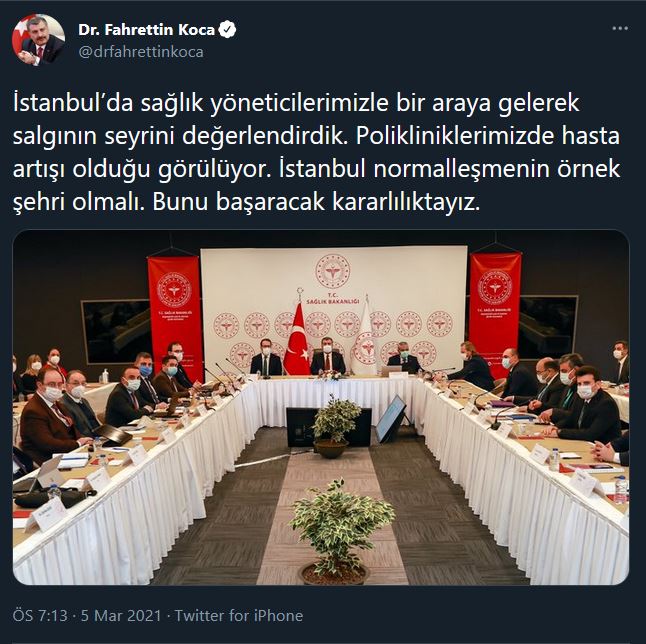Click the tweet's first word İstanbul'da
This screenshot has width=646, height=644.
[x=73, y=103]
